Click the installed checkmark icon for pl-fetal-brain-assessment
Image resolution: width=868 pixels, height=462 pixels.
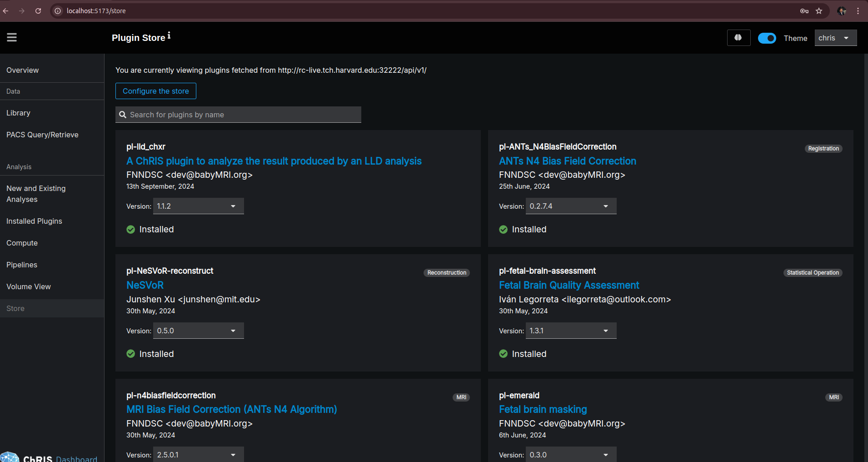click(504, 354)
